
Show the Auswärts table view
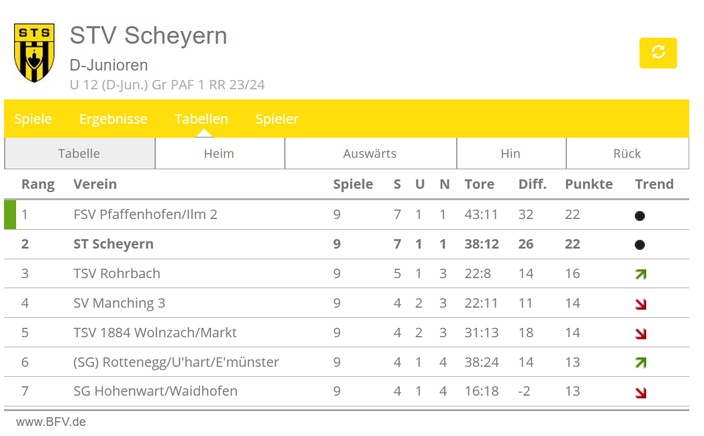coord(370,154)
